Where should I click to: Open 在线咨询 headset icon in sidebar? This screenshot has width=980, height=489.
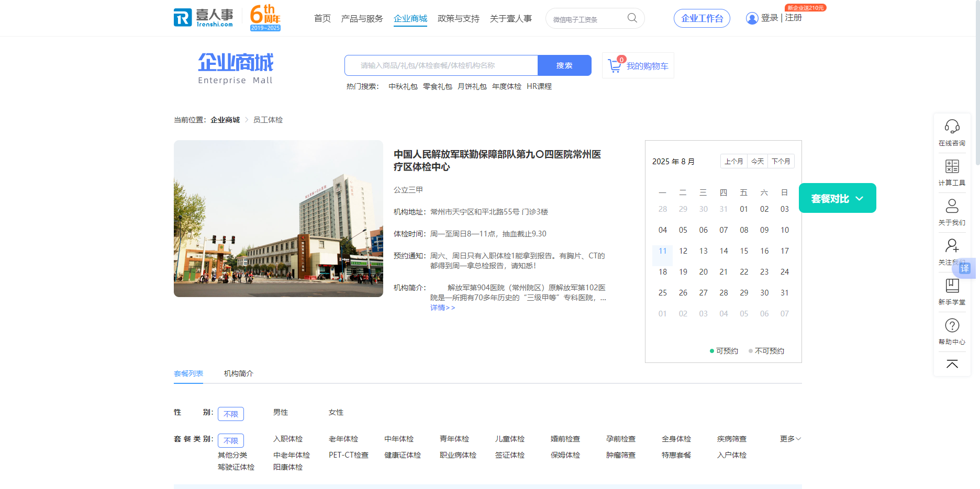click(952, 126)
